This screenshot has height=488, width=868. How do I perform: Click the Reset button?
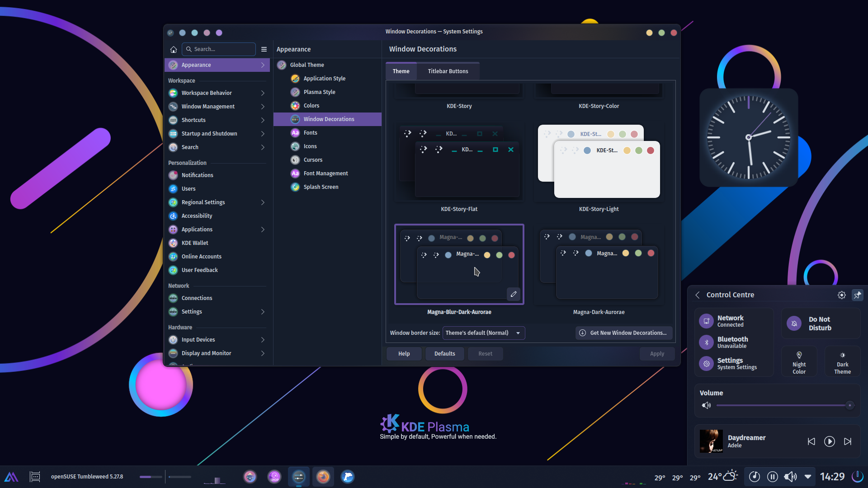486,354
